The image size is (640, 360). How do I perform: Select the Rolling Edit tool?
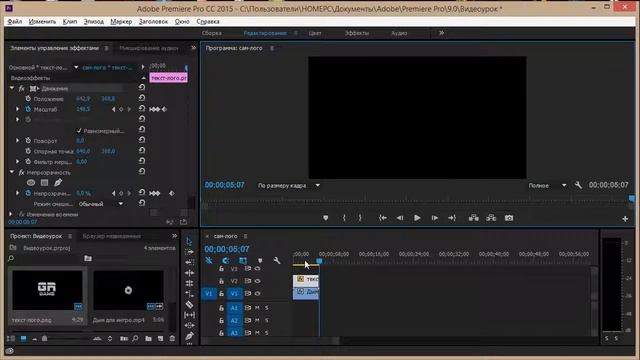tap(189, 273)
